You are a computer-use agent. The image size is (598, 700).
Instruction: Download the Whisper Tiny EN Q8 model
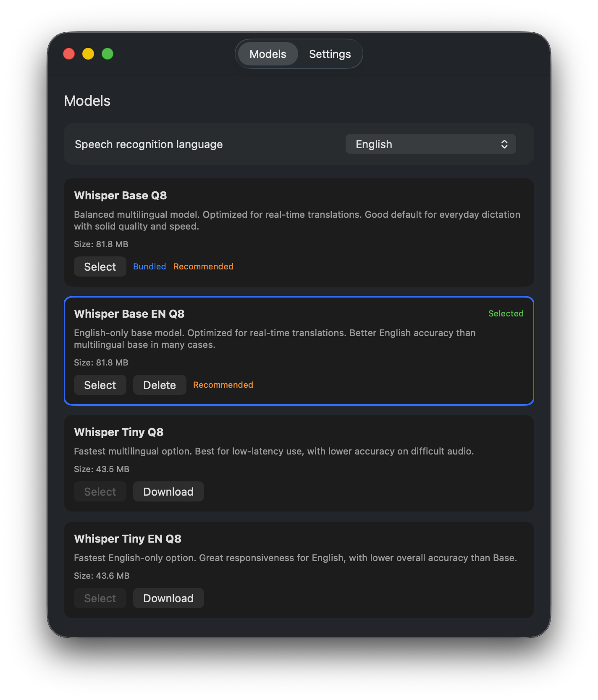coord(168,598)
